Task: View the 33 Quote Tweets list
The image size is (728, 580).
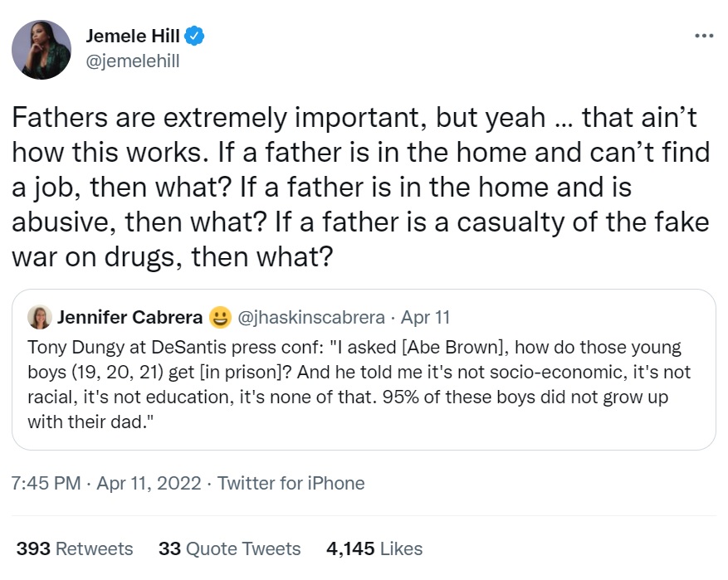Action: 230,548
